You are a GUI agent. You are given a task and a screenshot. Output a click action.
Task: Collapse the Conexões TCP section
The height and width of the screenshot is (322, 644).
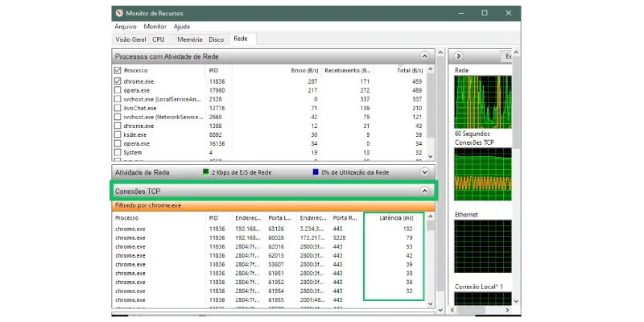coord(424,191)
